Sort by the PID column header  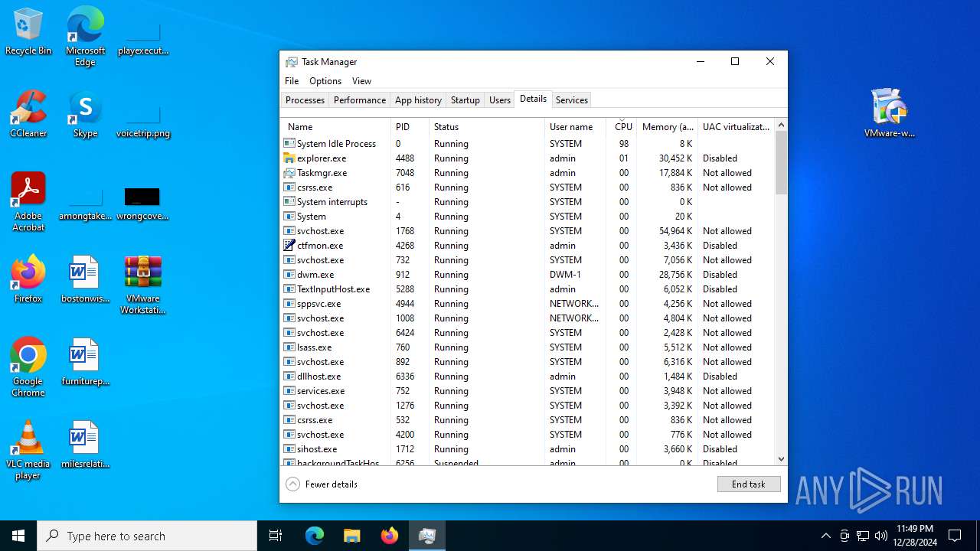point(410,126)
